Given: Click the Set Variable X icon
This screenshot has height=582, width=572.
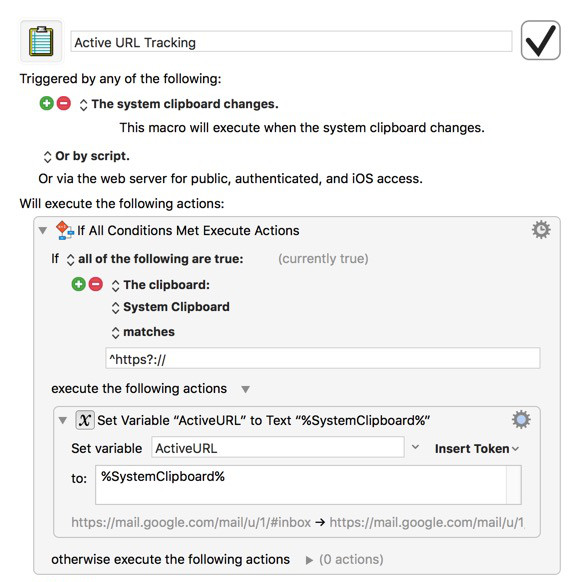Looking at the screenshot, I should pyautogui.click(x=85, y=420).
